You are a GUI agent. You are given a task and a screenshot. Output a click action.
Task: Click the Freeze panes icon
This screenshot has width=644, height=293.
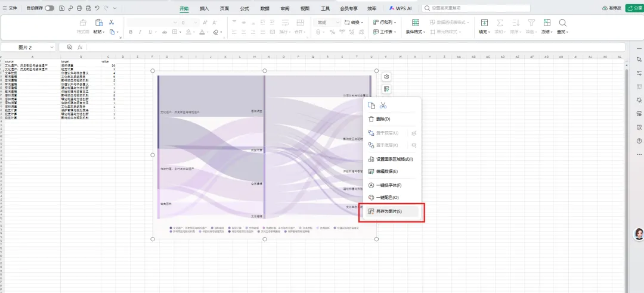pyautogui.click(x=547, y=23)
